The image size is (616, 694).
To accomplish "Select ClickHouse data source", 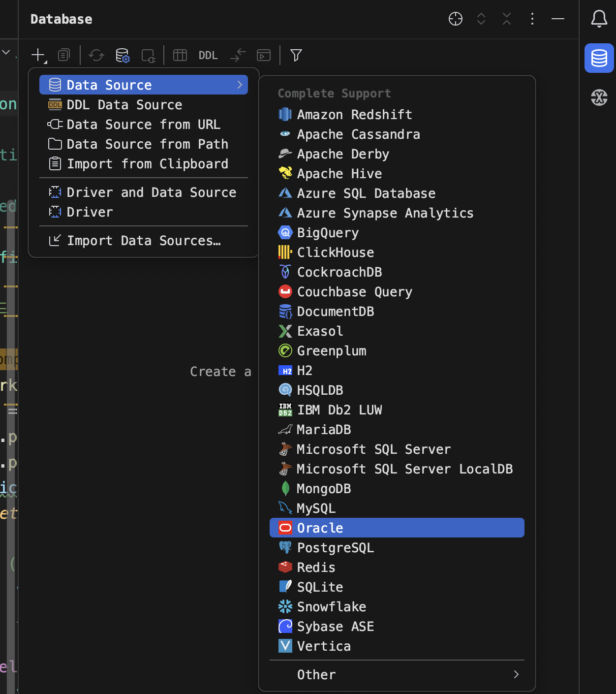I will point(397,252).
